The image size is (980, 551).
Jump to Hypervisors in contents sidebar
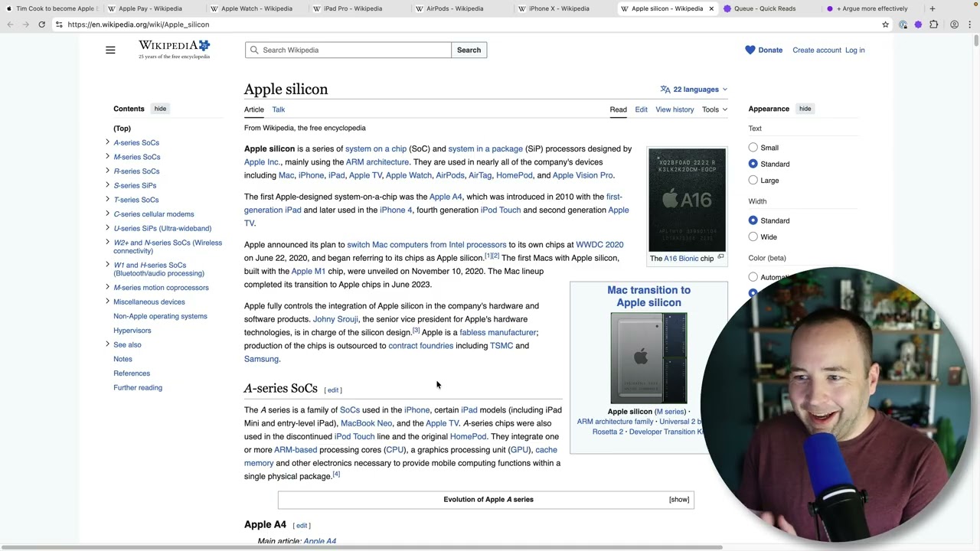coord(132,331)
